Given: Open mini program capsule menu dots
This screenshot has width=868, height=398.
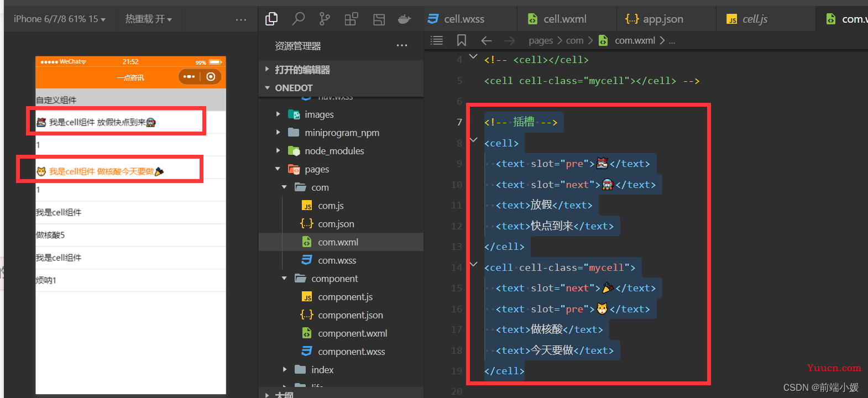Looking at the screenshot, I should pos(189,77).
